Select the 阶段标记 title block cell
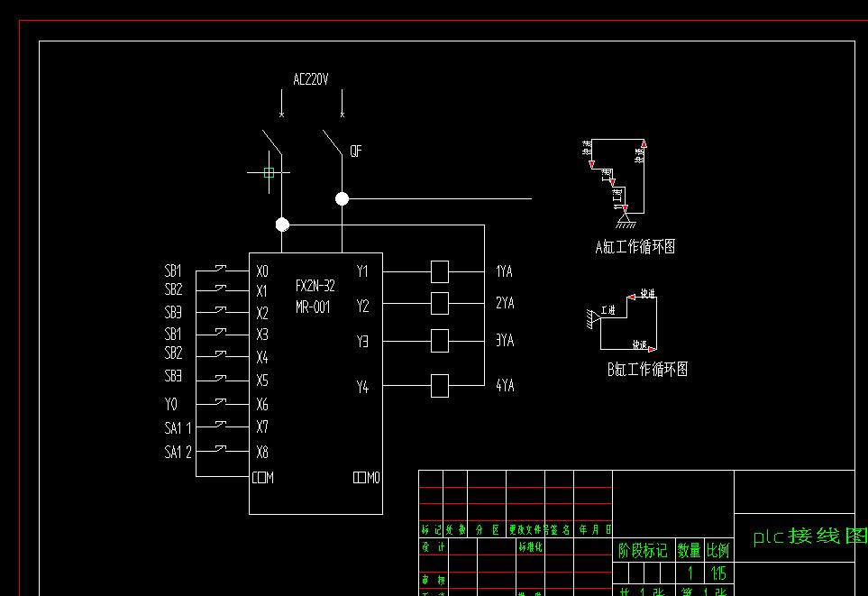 click(643, 550)
